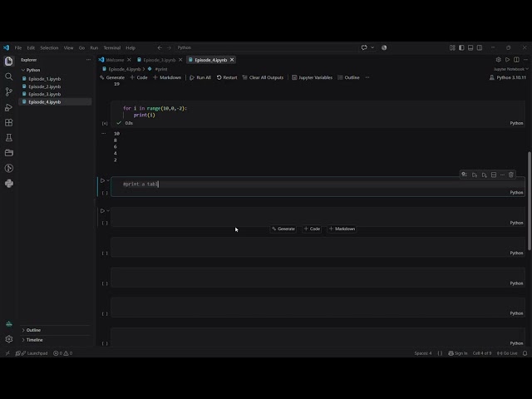Click Spaces: 4 in status bar
This screenshot has height=399, width=532.
(x=423, y=353)
